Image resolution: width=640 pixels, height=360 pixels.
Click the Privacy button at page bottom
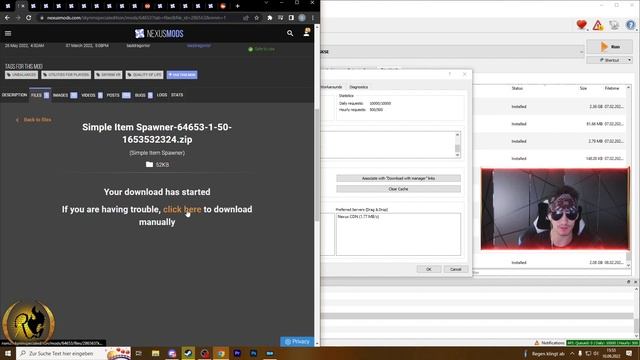point(297,342)
